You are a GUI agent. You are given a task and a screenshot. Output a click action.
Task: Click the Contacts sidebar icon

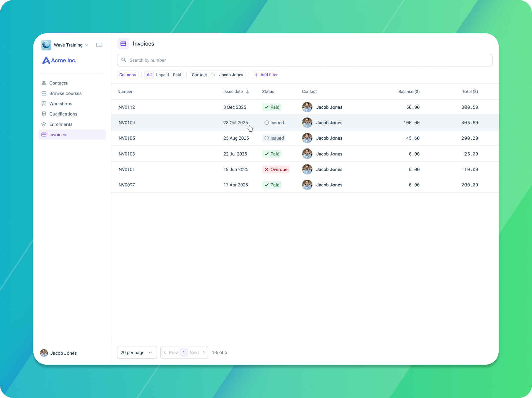click(x=44, y=83)
